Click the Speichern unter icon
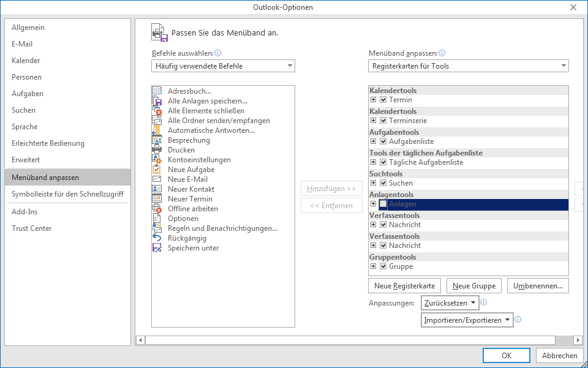 coord(157,248)
